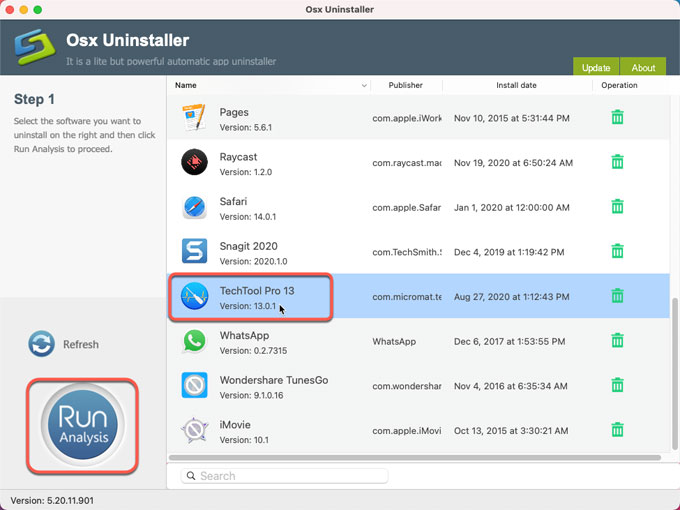Click the WhatsApp publisher cell
The width and height of the screenshot is (680, 510).
pos(394,342)
